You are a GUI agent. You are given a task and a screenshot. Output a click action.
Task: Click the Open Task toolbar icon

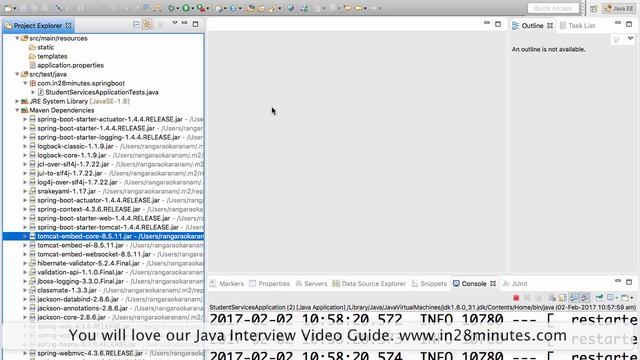tap(261, 8)
